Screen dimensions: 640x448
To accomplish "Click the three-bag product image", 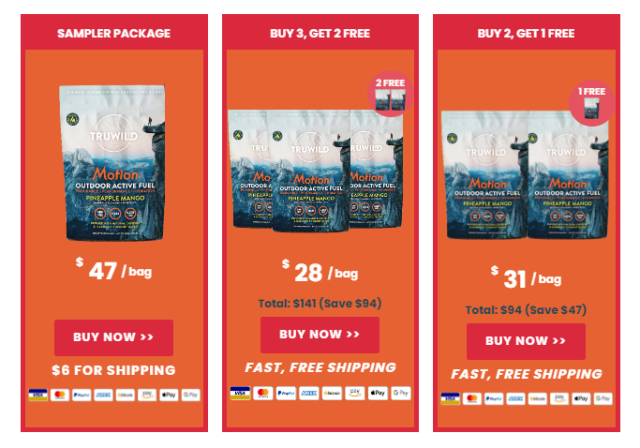I will (315, 169).
